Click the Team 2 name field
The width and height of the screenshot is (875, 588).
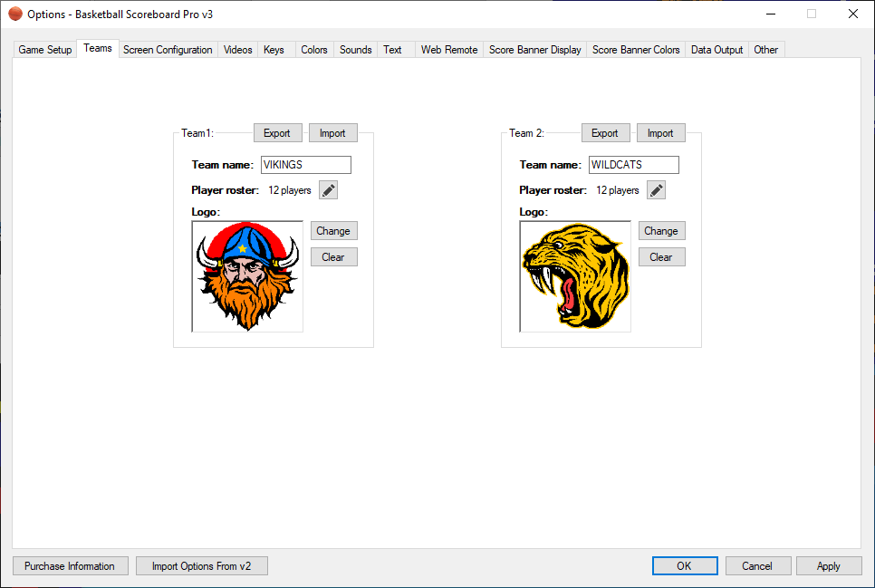click(x=633, y=165)
